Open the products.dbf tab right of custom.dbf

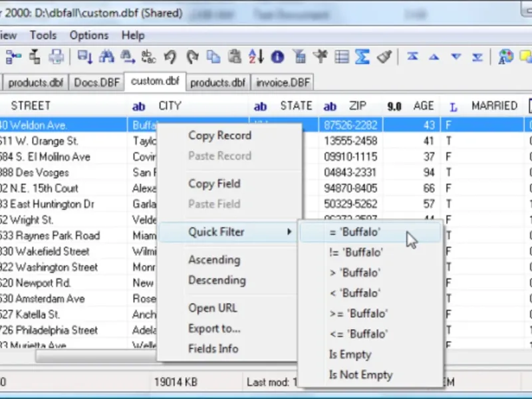click(x=218, y=82)
